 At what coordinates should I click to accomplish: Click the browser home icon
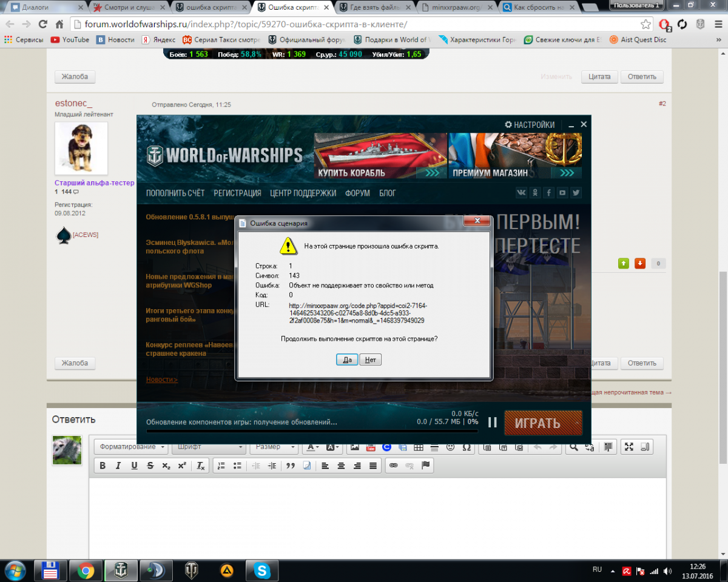click(59, 25)
